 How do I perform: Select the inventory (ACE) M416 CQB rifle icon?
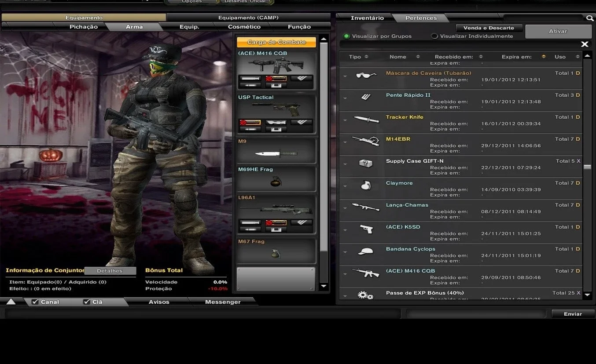coord(366,273)
